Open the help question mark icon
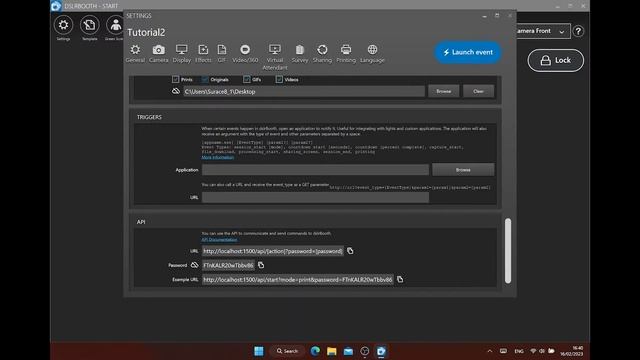 coord(578,31)
